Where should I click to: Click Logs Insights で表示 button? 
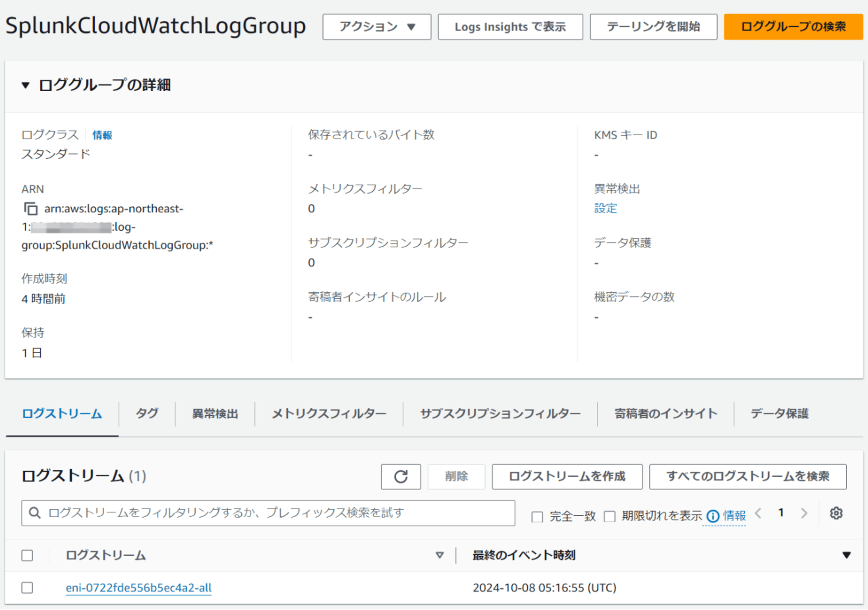pos(510,27)
